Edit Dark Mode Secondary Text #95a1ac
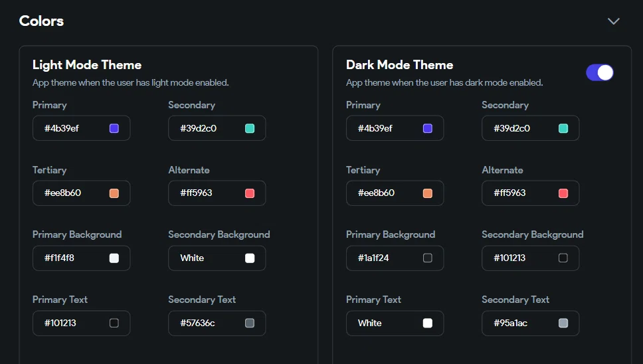 pos(531,323)
